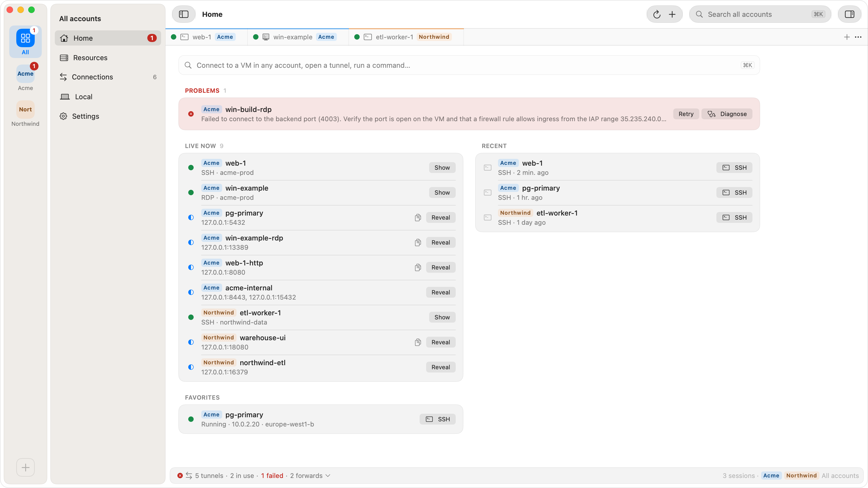The image size is (868, 488).
Task: Reveal the acme-internal tunnel
Action: tap(441, 292)
